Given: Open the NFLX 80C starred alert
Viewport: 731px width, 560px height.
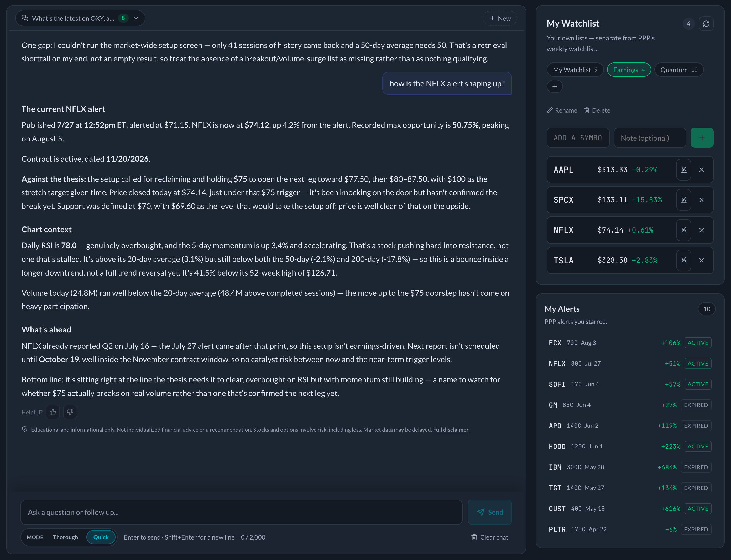Looking at the screenshot, I should (x=630, y=363).
